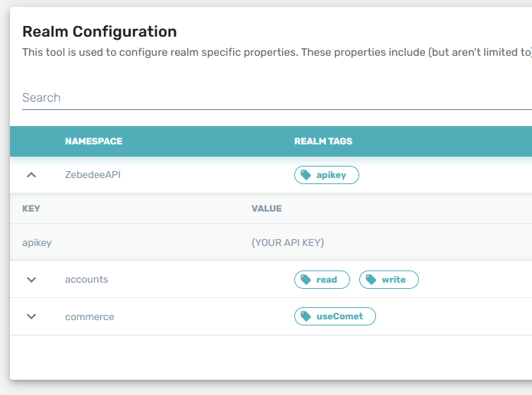
Task: Sort by the Namespace column header
Action: coord(93,141)
